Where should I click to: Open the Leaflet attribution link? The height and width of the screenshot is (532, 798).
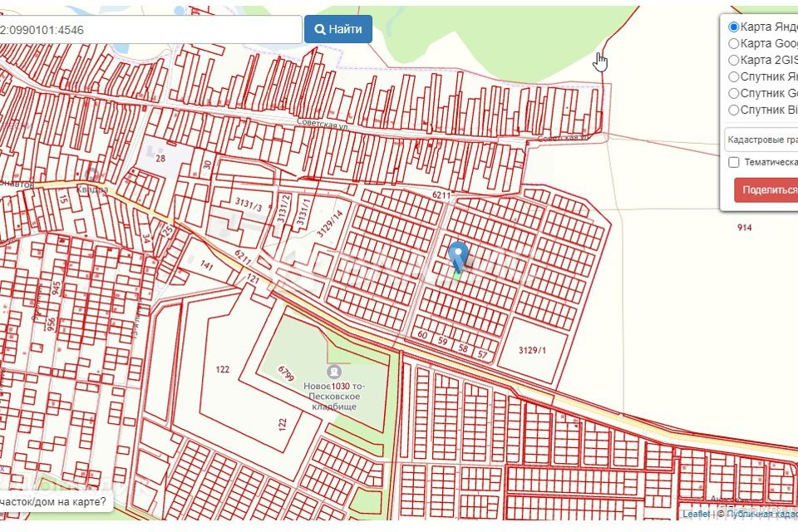pyautogui.click(x=696, y=514)
